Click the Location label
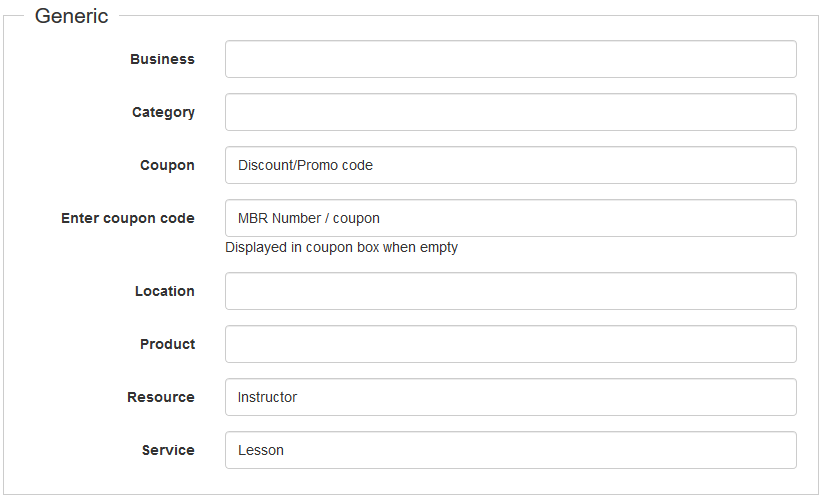 pyautogui.click(x=165, y=291)
